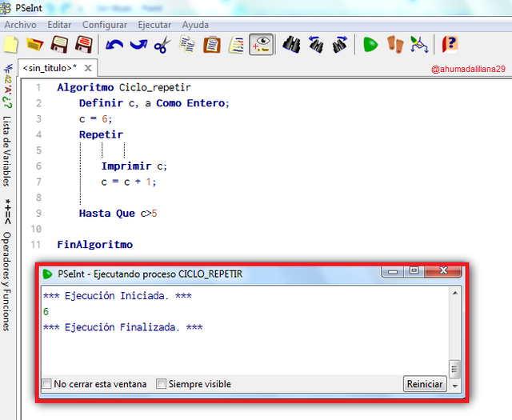
Task: Click the output window scrollbar down arrow
Action: pyautogui.click(x=455, y=386)
